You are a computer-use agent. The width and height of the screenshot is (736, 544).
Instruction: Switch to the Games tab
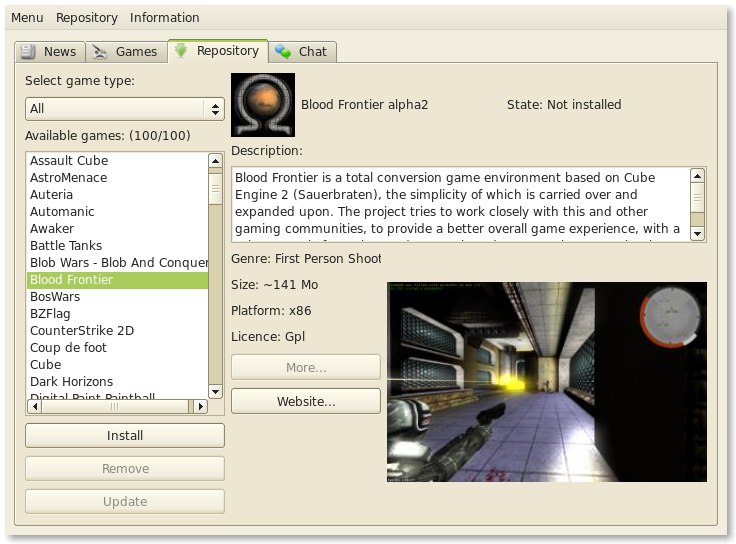click(126, 51)
